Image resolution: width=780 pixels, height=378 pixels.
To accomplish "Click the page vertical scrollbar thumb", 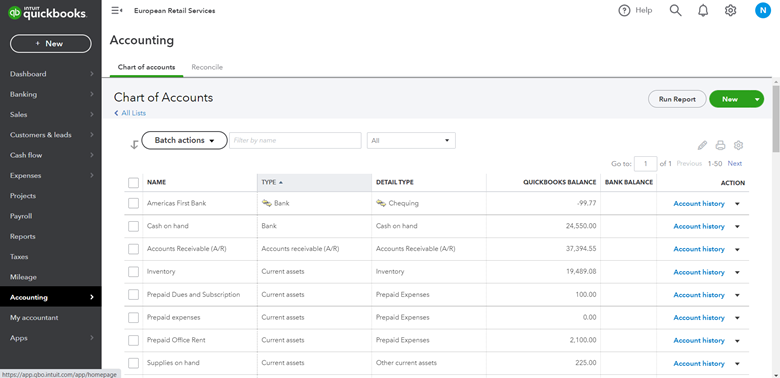I will click(x=776, y=119).
